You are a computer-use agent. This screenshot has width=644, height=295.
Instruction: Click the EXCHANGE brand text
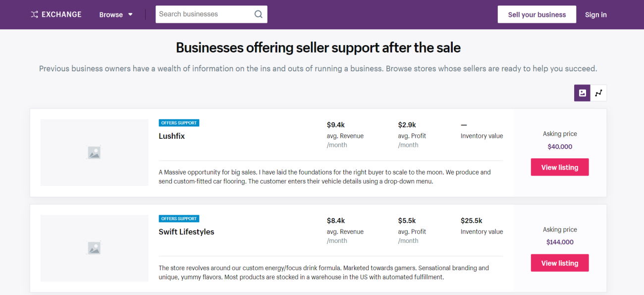[x=61, y=14]
